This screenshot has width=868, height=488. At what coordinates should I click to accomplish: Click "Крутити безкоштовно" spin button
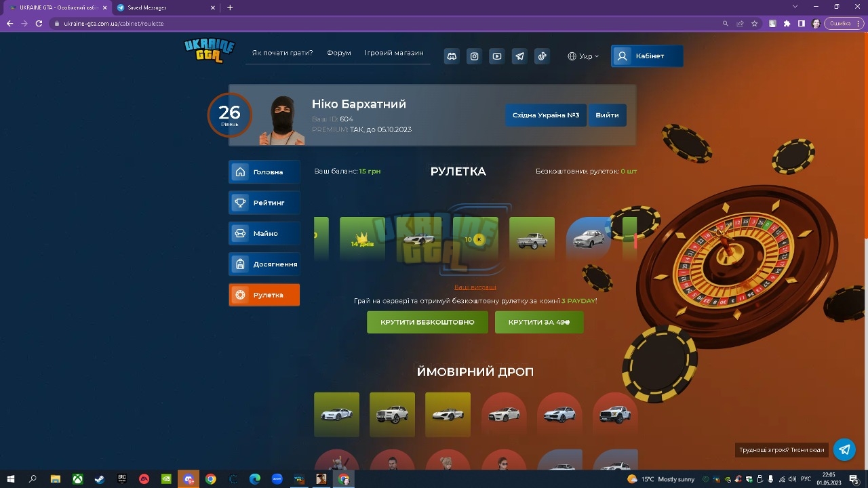click(427, 323)
